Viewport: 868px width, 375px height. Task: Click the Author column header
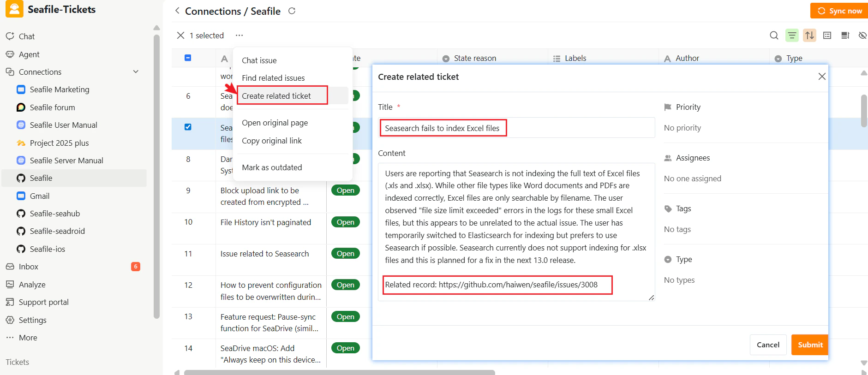tap(714, 58)
